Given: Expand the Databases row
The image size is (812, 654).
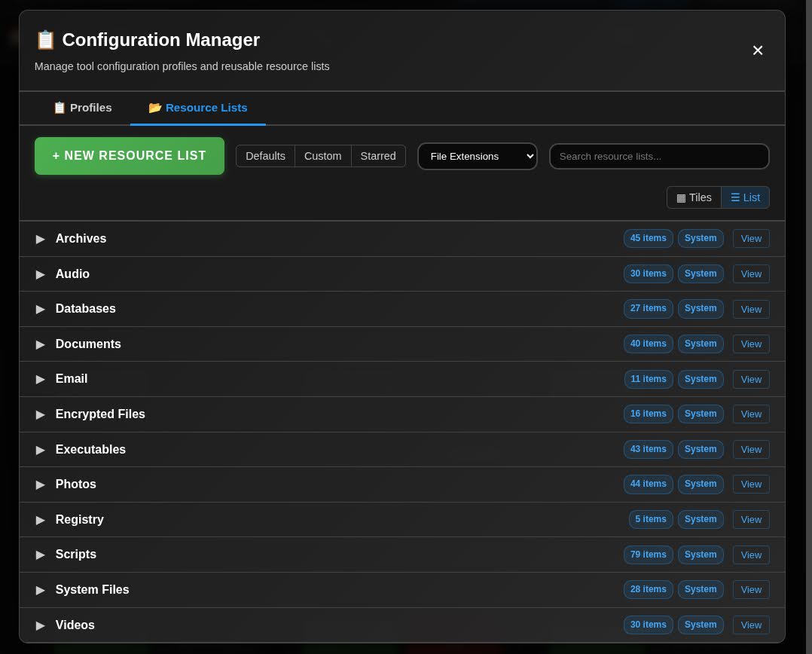Looking at the screenshot, I should 40,309.
